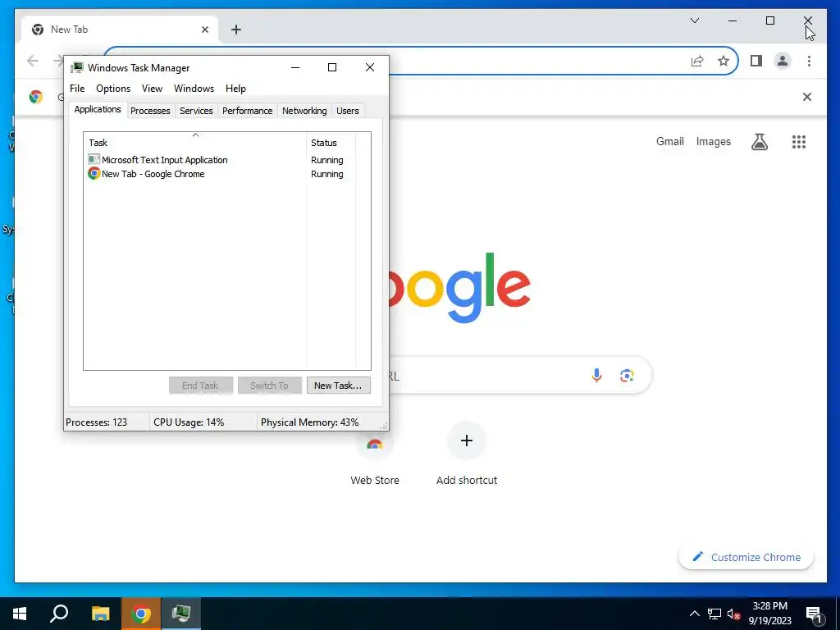Search by image with Google Lens icon
The image size is (840, 630).
point(627,376)
